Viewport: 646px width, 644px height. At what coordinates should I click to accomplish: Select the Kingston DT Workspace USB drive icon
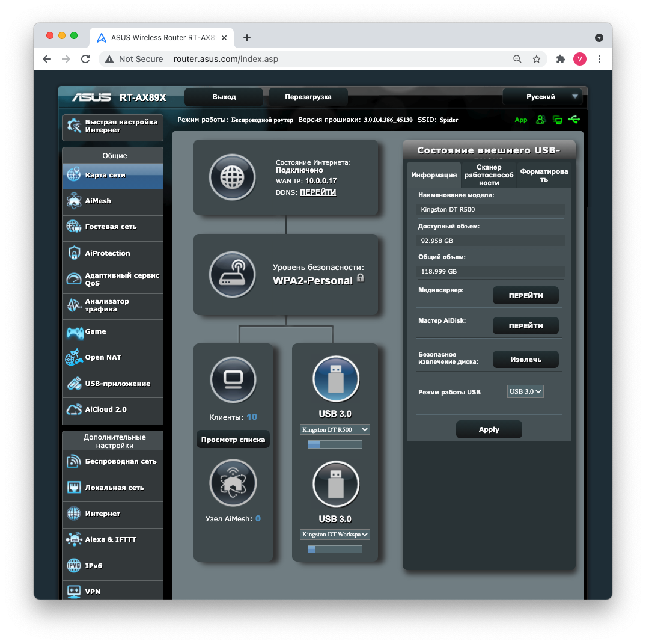(336, 484)
